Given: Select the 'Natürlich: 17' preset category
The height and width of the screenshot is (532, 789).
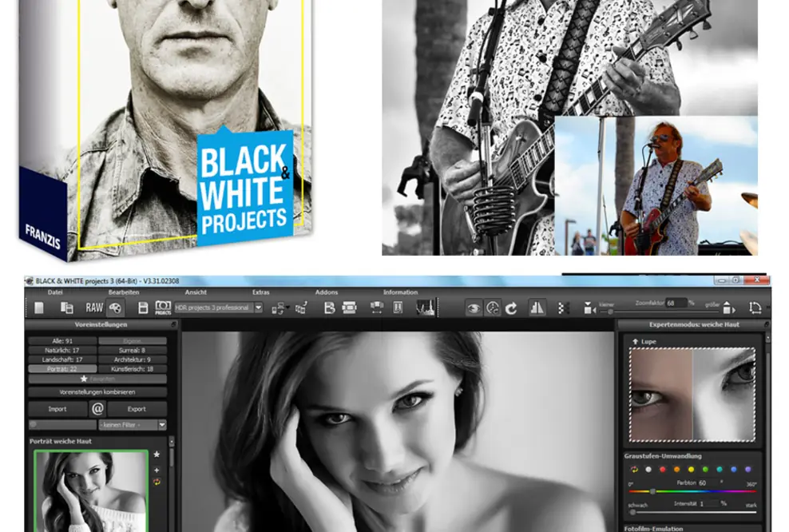Looking at the screenshot, I should pos(62,351).
